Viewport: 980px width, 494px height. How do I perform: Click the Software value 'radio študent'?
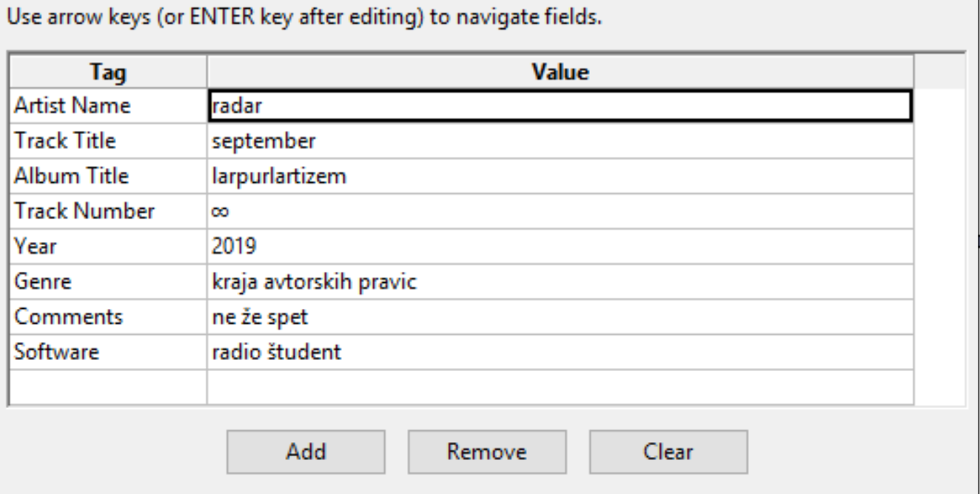tap(560, 352)
